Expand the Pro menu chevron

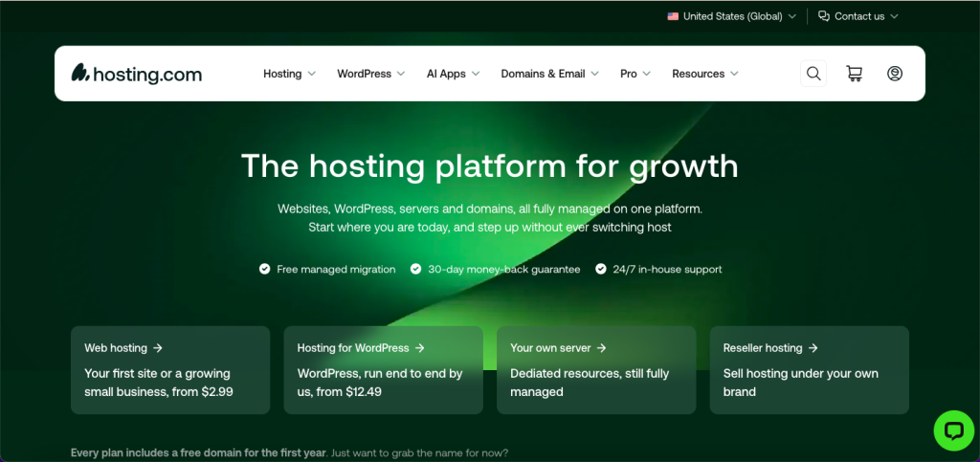[646, 74]
